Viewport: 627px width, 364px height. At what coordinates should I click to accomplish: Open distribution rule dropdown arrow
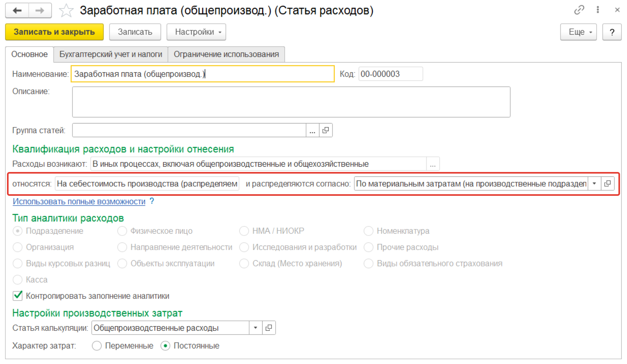click(594, 184)
